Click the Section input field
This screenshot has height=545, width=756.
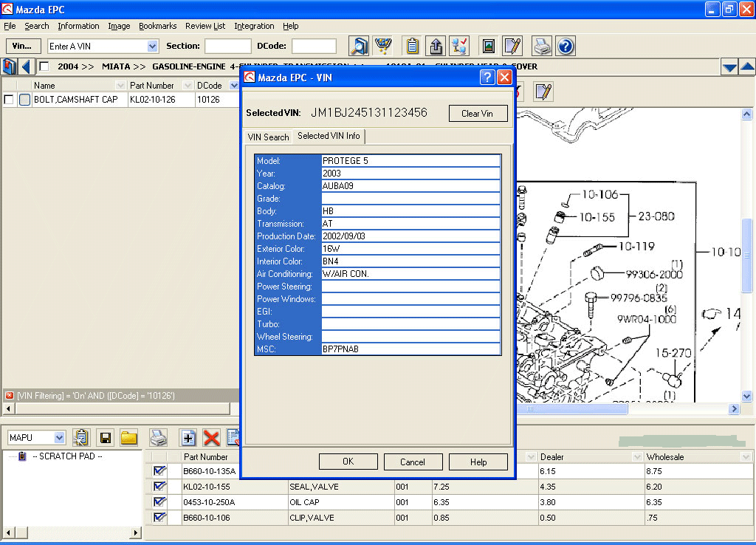pos(227,47)
